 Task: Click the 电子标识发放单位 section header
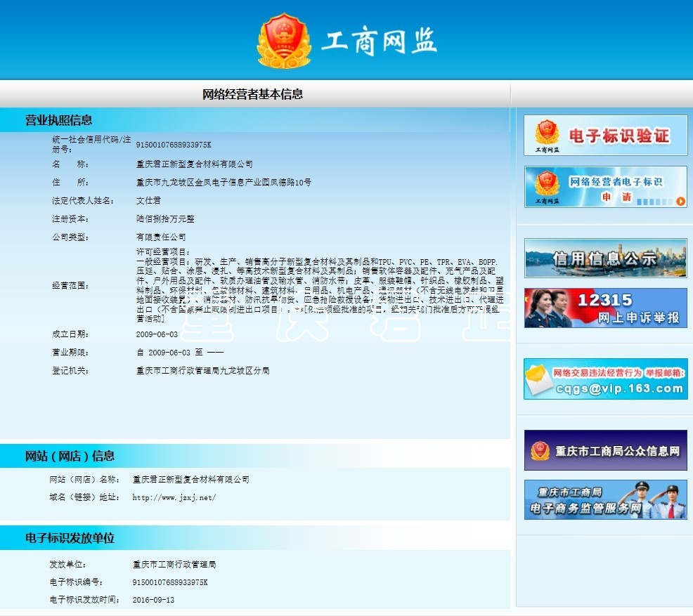coord(70,538)
